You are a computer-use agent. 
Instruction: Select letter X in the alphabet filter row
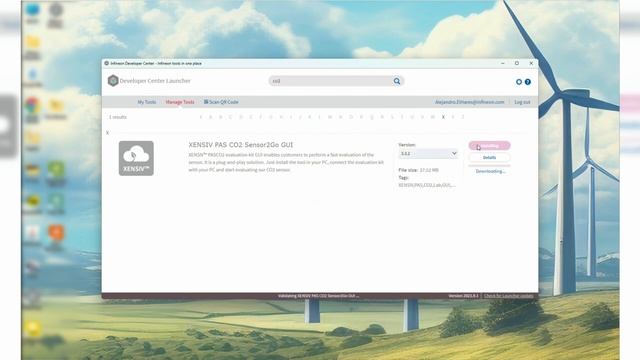[443, 117]
